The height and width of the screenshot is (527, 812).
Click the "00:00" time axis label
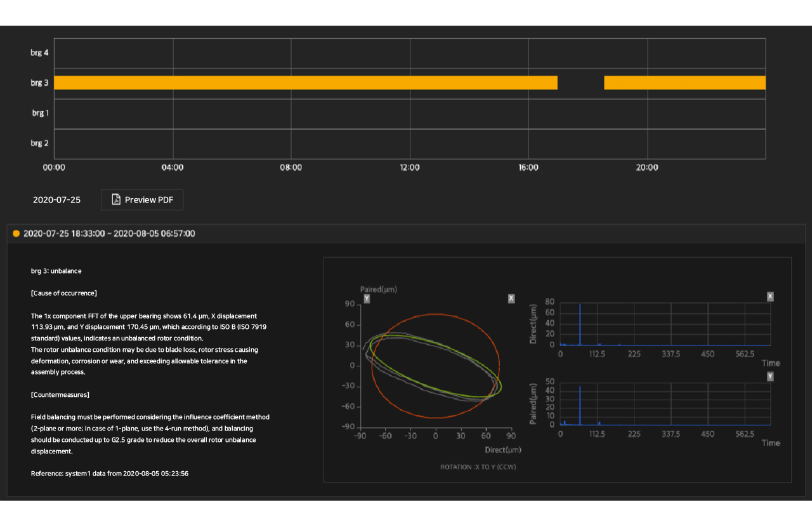tap(54, 168)
